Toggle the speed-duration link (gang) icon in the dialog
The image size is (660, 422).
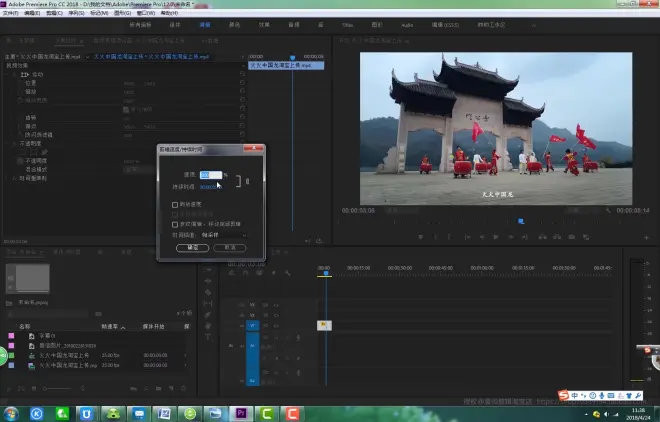click(x=248, y=181)
